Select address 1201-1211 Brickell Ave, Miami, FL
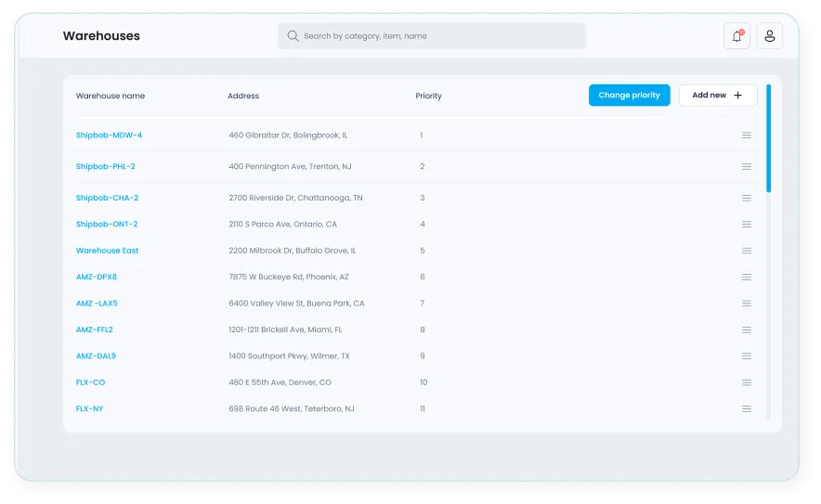This screenshot has width=821, height=504. 285,330
